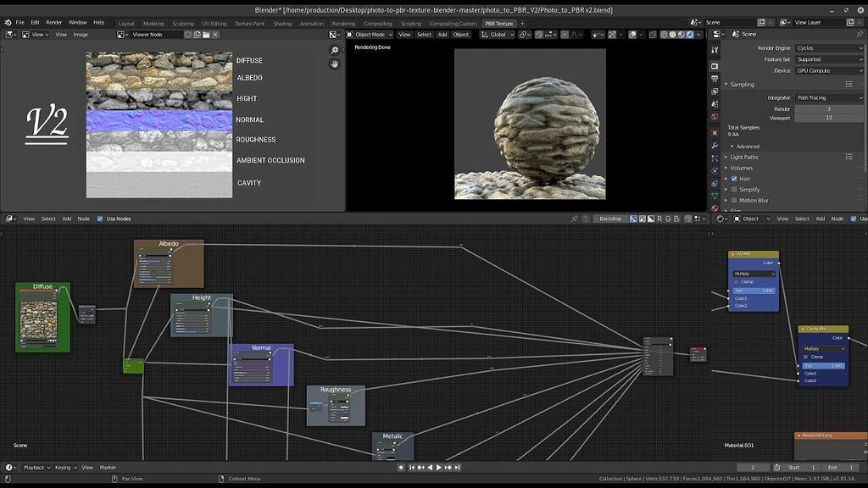Toggle the Use Nodes checkbox in compositor

click(x=100, y=219)
